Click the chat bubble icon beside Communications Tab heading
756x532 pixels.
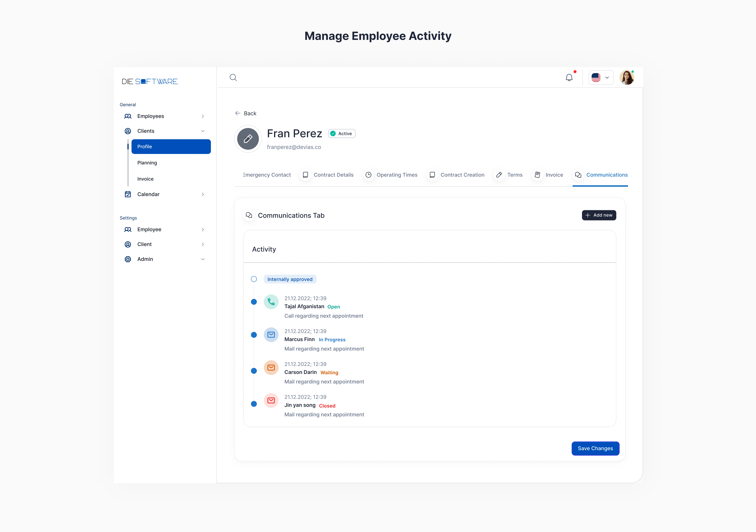tap(249, 215)
